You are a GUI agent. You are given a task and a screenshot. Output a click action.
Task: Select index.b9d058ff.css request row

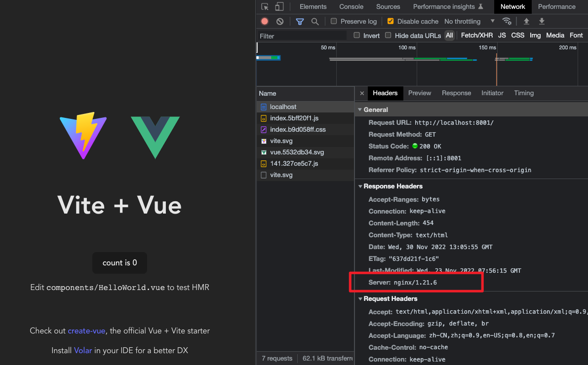(x=305, y=130)
